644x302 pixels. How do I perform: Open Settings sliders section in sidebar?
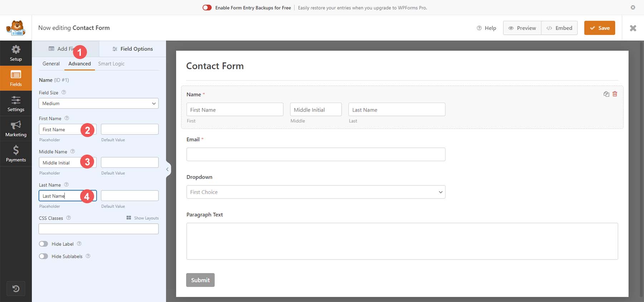(16, 104)
